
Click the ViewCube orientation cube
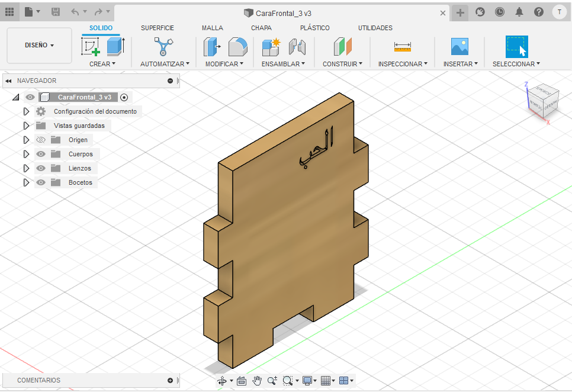click(x=544, y=100)
